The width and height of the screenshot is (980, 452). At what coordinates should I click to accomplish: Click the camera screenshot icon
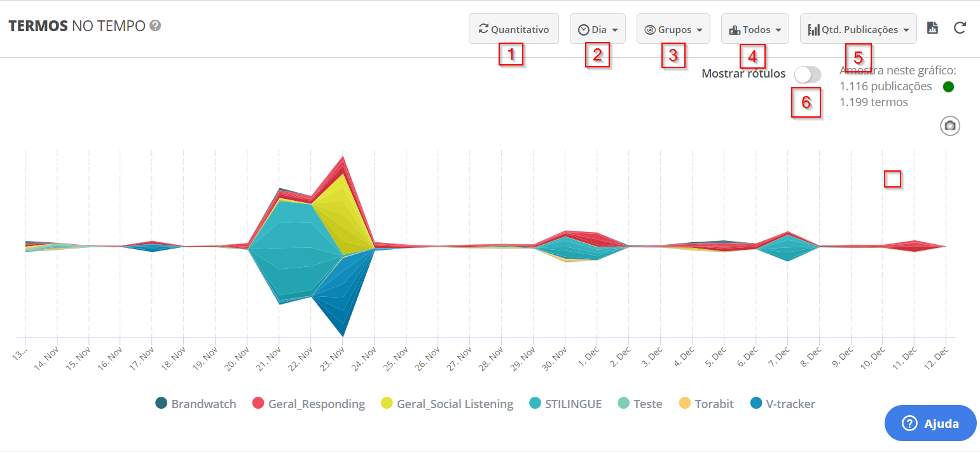pyautogui.click(x=949, y=126)
